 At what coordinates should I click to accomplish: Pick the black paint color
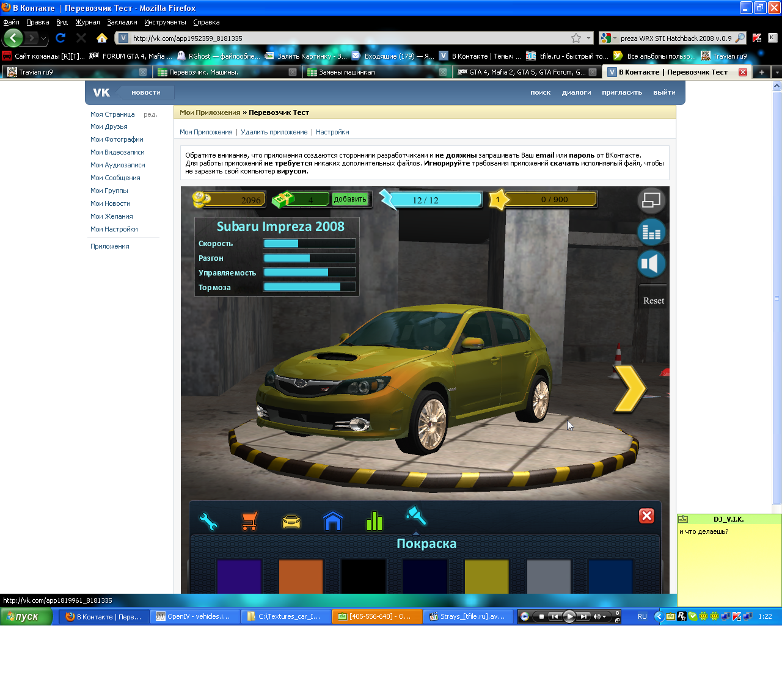(363, 576)
